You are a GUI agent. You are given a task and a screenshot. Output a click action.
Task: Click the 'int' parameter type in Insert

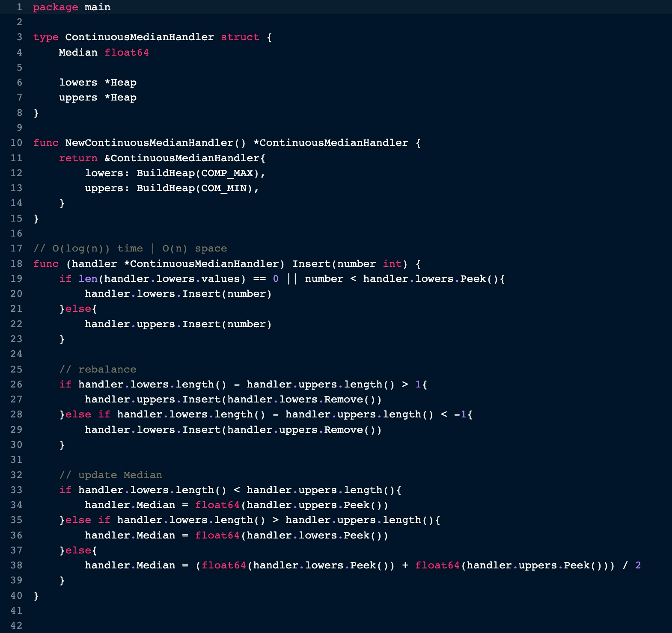(x=392, y=263)
